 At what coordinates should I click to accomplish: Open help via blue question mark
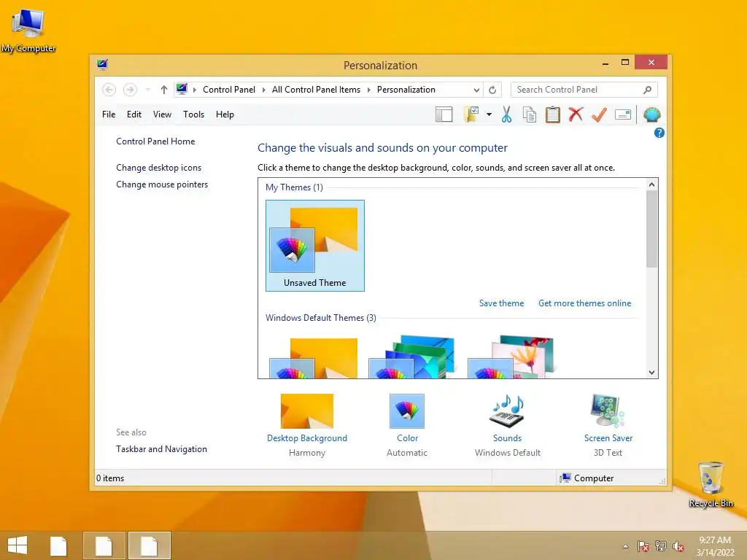(659, 133)
